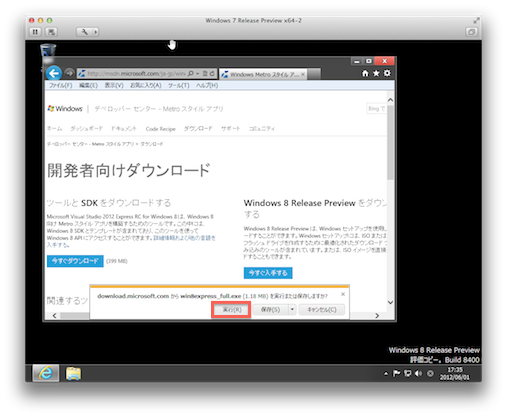This screenshot has height=417, width=507.
Task: Click the Bing search field
Action: (376, 109)
